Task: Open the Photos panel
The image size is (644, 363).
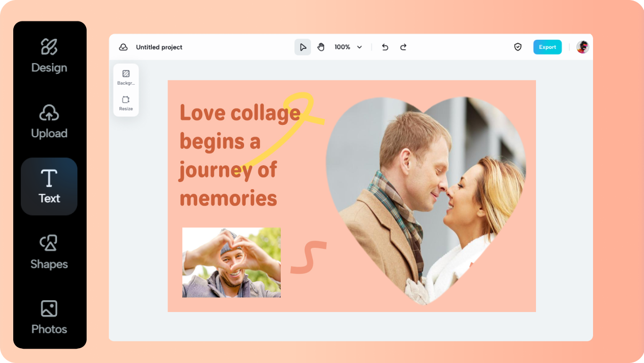Action: [49, 318]
